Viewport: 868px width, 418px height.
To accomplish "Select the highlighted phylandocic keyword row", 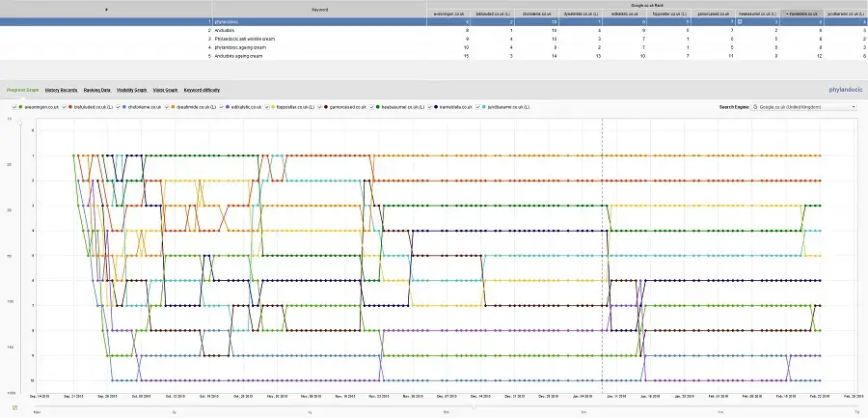I will 434,21.
